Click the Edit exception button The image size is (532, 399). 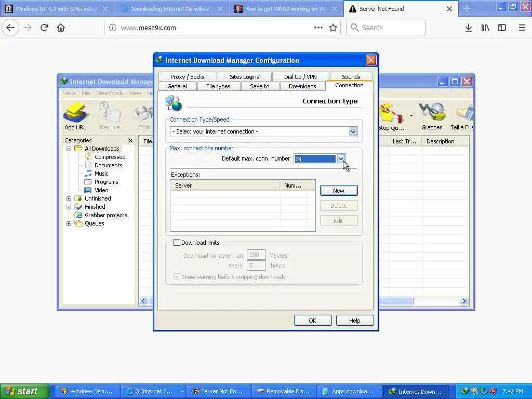tap(339, 220)
